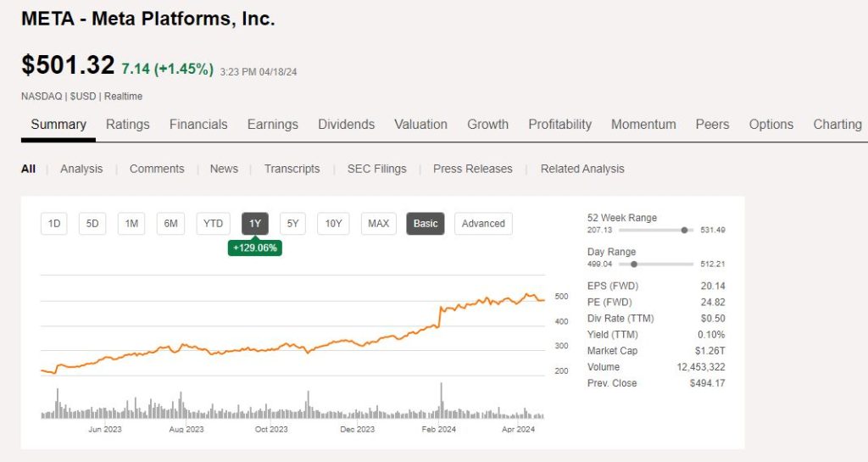Image resolution: width=868 pixels, height=462 pixels.
Task: Open the Transcripts filter
Action: tap(292, 169)
